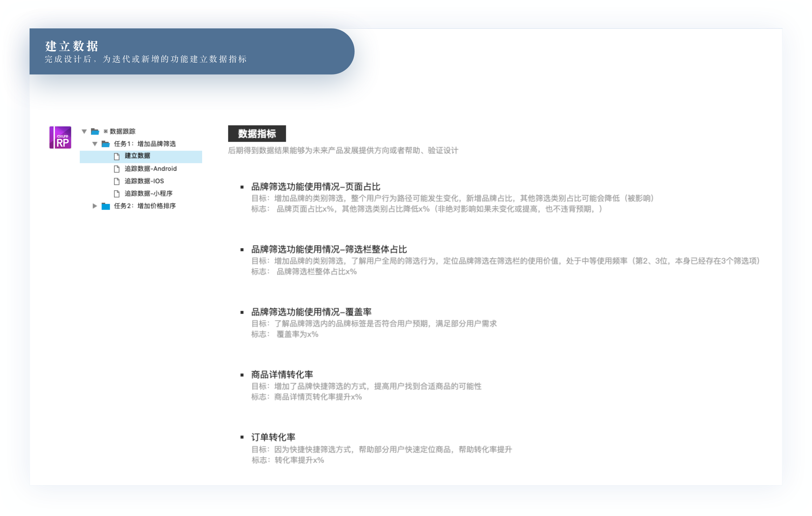The image size is (812, 516).
Task: Click the 任务2 folder icon
Action: pyautogui.click(x=106, y=206)
